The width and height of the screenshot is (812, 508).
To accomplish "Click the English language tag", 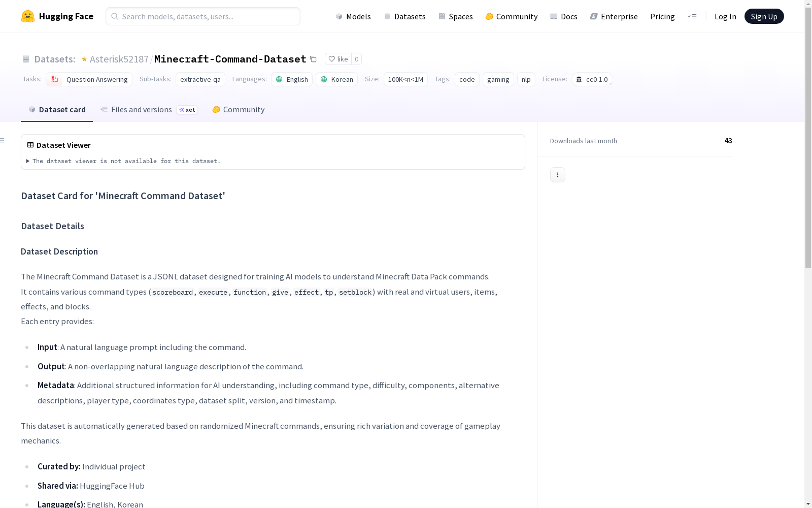I will pyautogui.click(x=292, y=79).
